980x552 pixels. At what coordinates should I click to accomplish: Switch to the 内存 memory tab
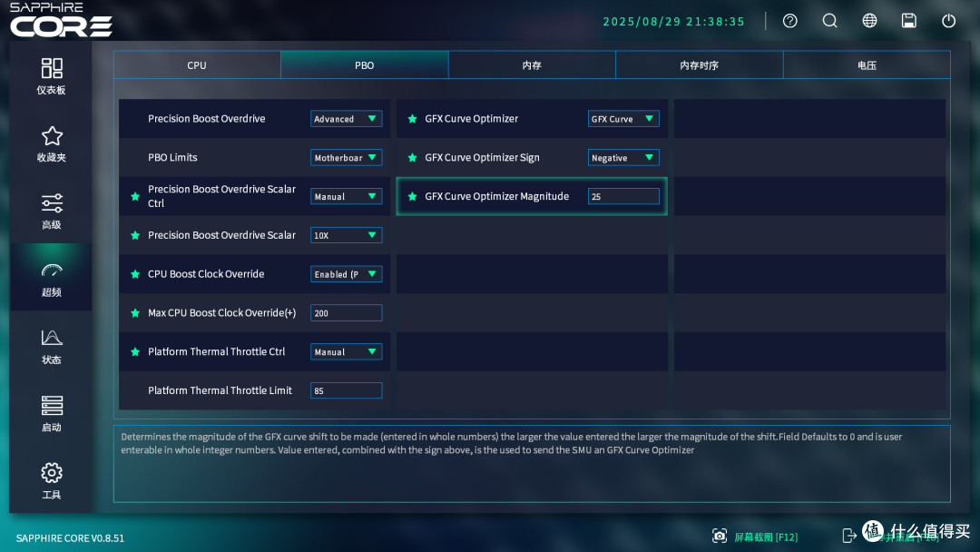click(532, 65)
